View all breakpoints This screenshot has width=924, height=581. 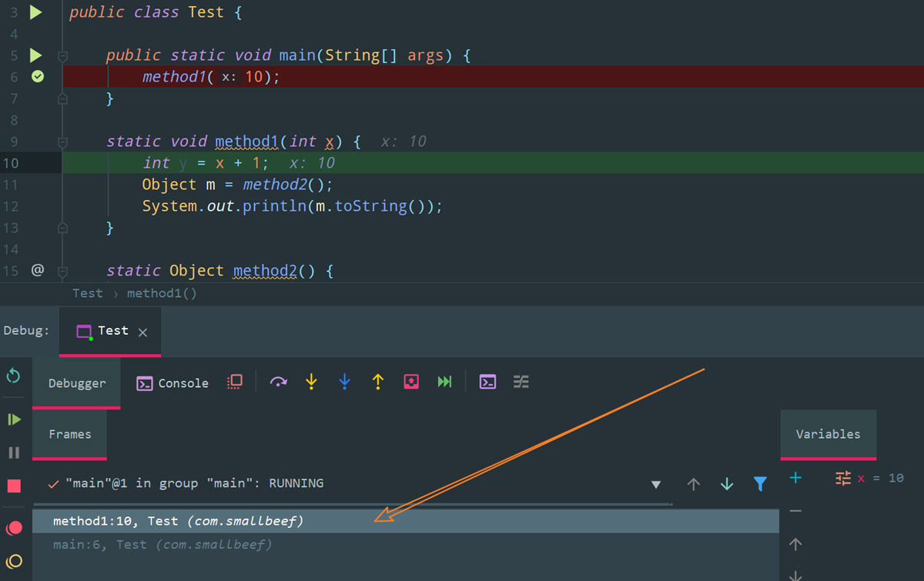(x=14, y=528)
